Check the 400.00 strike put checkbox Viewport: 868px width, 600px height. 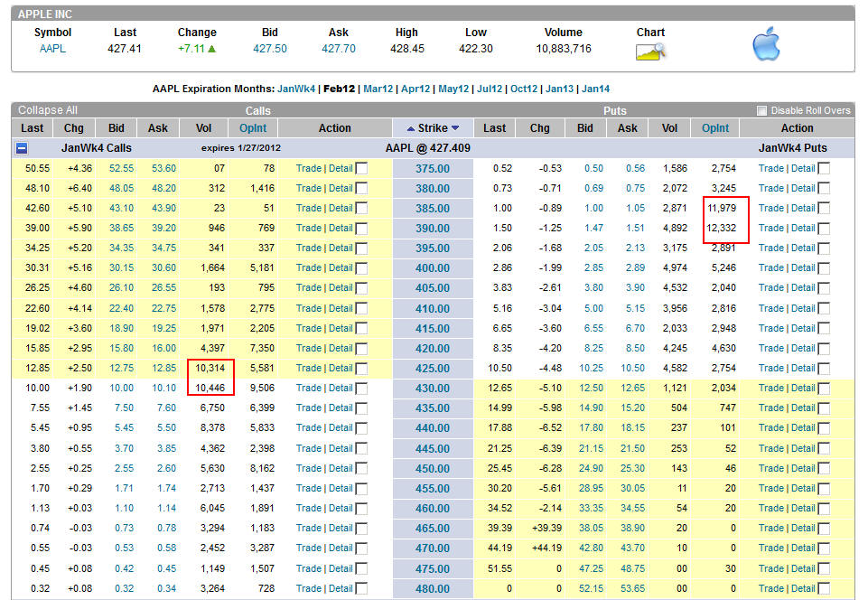tap(824, 268)
